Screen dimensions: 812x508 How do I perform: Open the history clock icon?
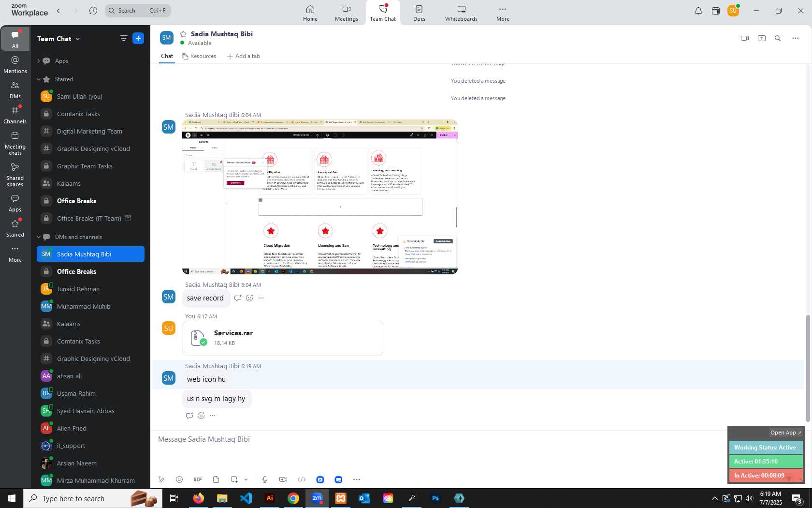coord(93,11)
